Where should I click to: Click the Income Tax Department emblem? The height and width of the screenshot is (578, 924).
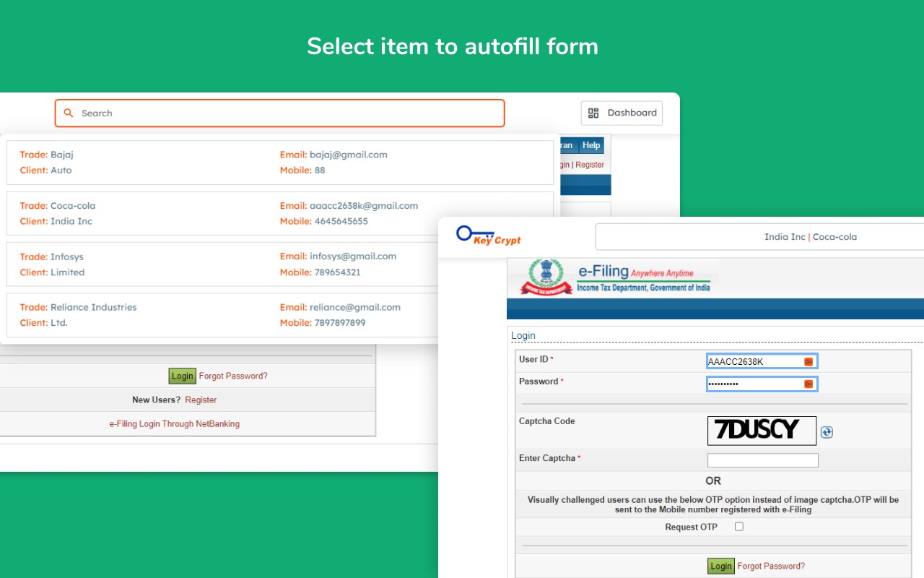click(545, 277)
